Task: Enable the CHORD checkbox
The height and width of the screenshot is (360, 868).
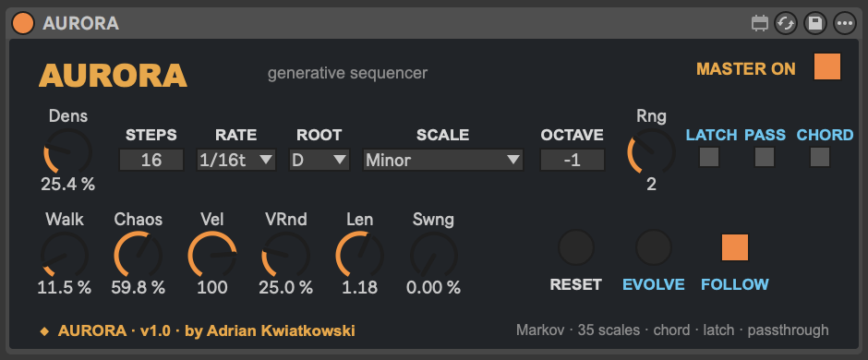Action: (x=820, y=157)
